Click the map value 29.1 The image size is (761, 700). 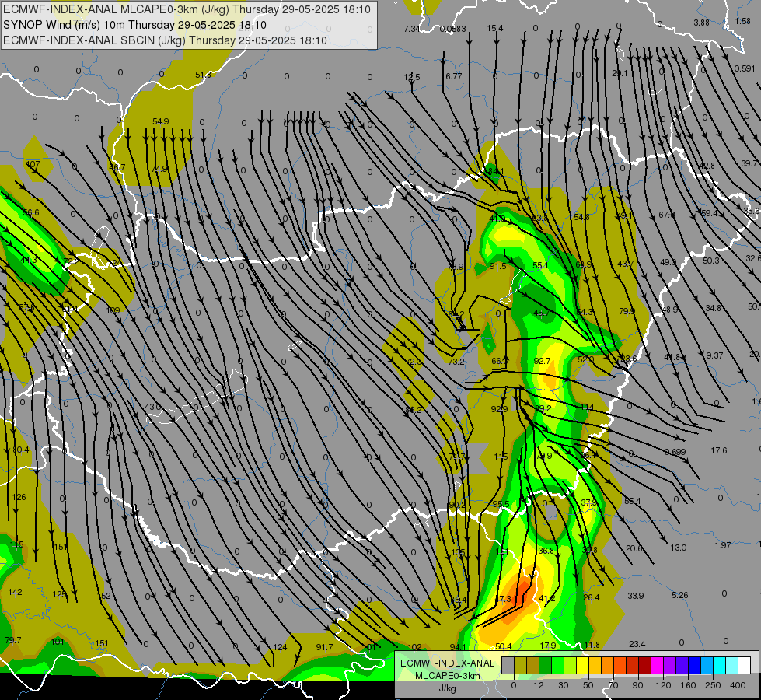tap(620, 73)
